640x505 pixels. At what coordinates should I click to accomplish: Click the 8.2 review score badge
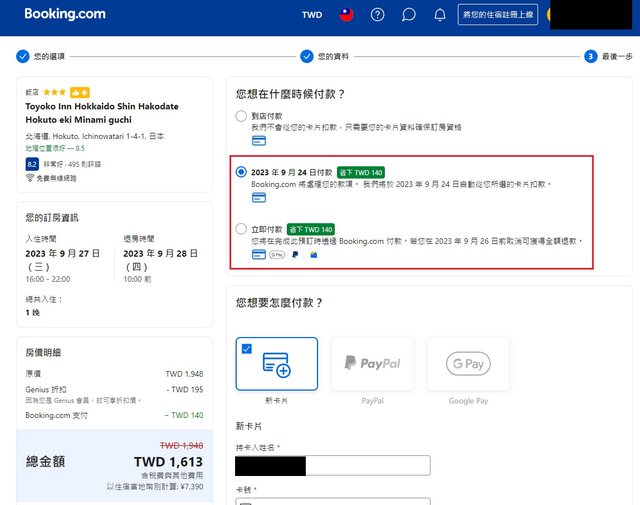32,163
